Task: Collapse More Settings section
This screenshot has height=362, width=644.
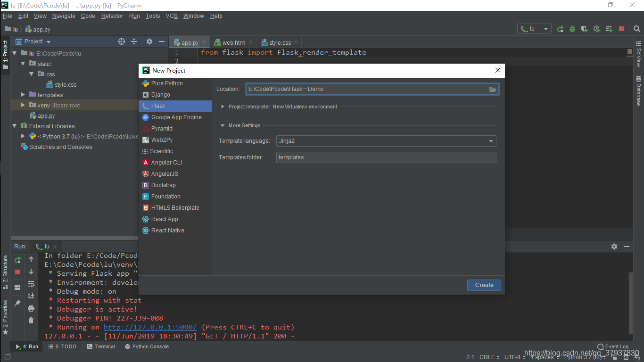Action: (223, 126)
